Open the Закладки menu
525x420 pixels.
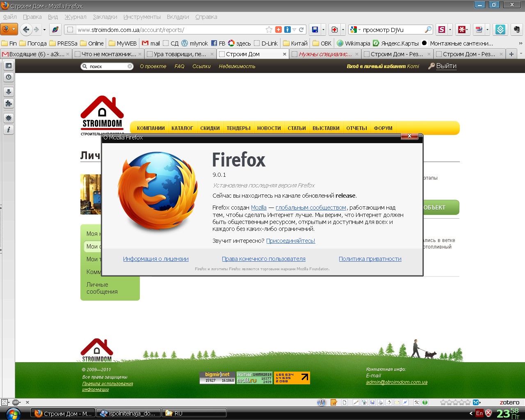point(105,17)
